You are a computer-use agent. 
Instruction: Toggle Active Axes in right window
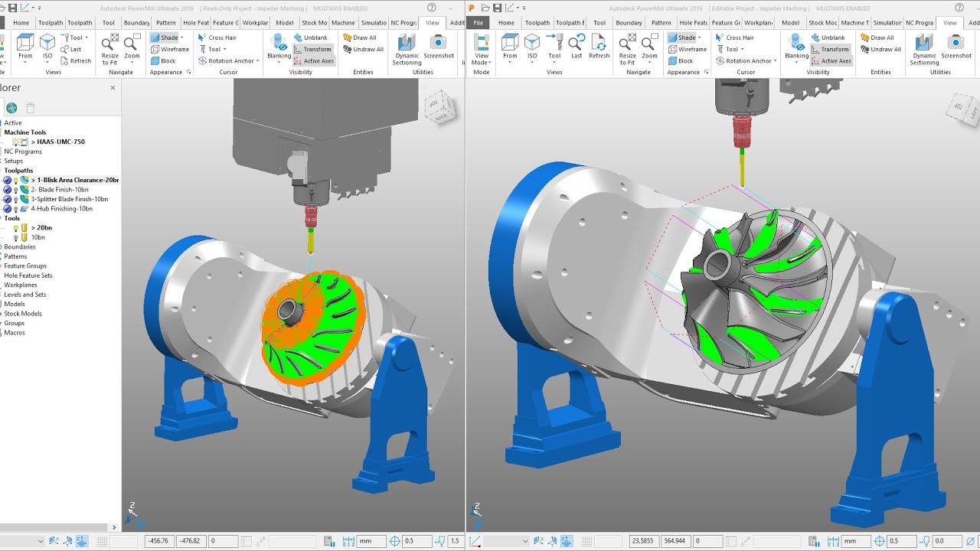coord(831,60)
